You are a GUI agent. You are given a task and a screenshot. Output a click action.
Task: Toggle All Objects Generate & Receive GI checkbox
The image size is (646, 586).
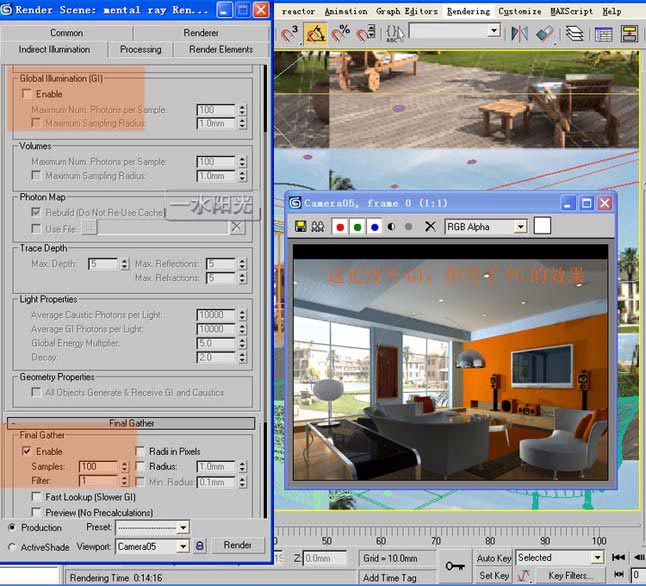pos(36,392)
